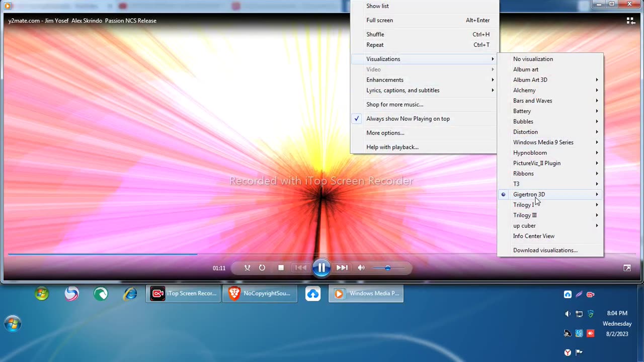Click the playback seek bar

(322, 254)
